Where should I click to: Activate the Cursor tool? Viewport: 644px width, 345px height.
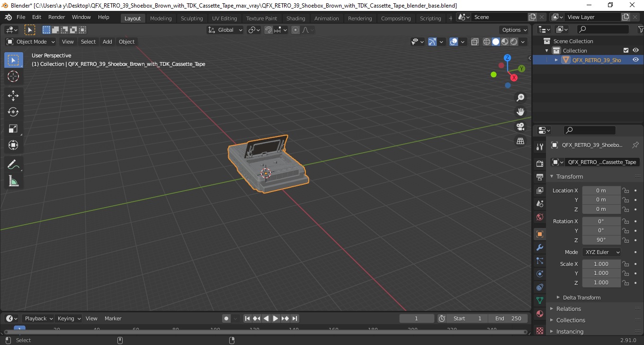[13, 76]
